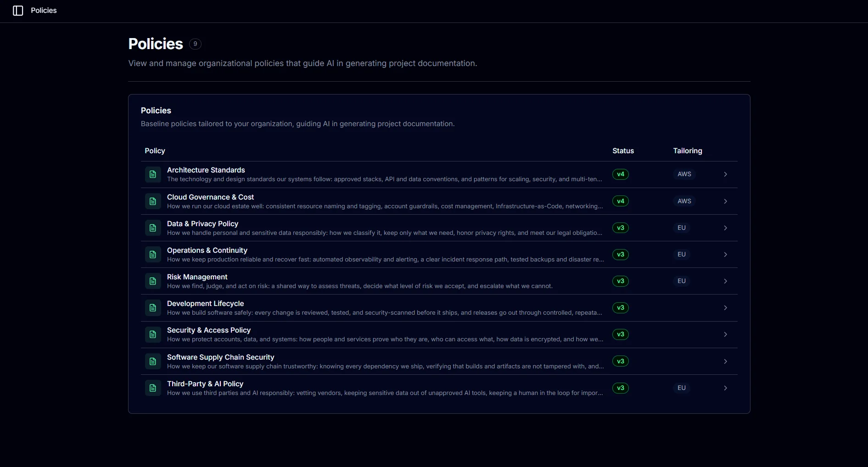Image resolution: width=868 pixels, height=467 pixels.
Task: Click the EU tag on Risk Management
Action: click(x=682, y=281)
